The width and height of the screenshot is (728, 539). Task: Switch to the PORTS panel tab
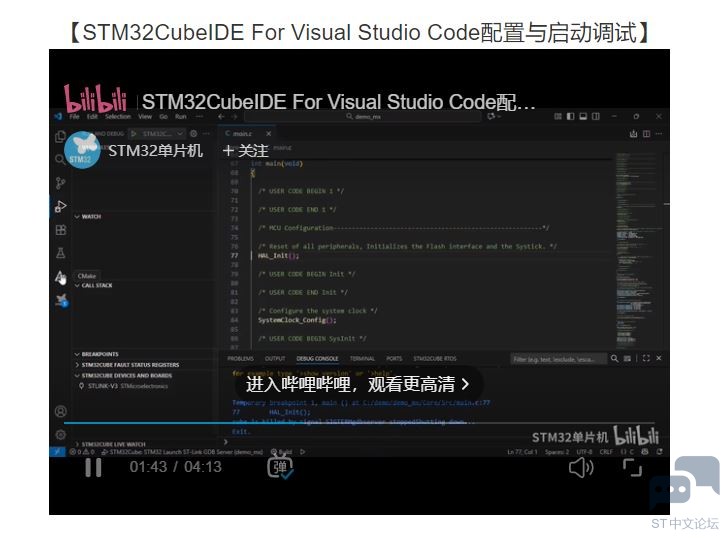coord(394,358)
